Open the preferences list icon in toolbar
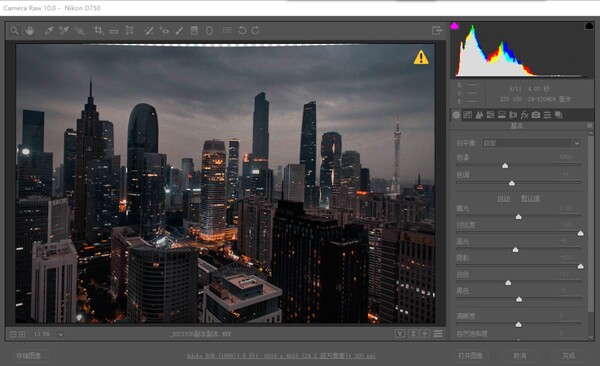This screenshot has height=366, width=600. [227, 30]
